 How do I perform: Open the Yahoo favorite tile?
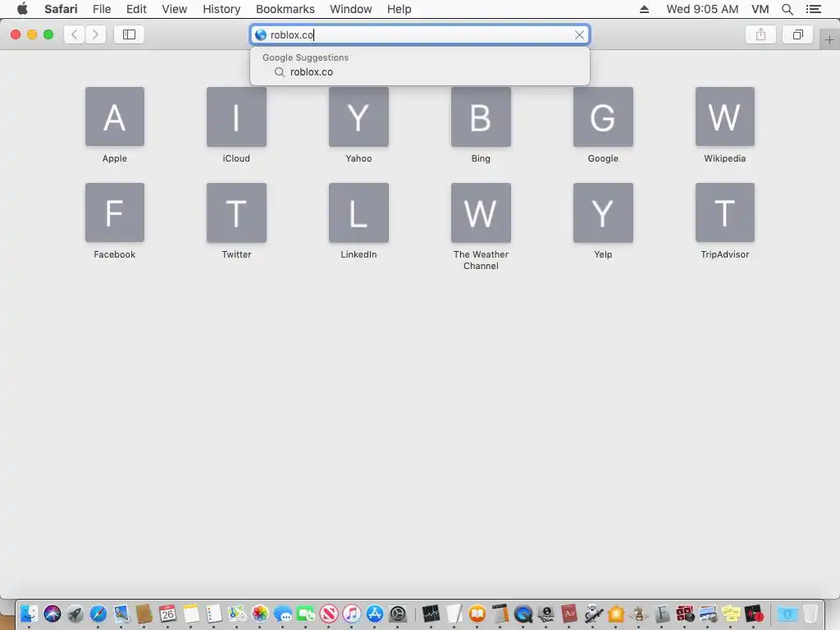358,116
